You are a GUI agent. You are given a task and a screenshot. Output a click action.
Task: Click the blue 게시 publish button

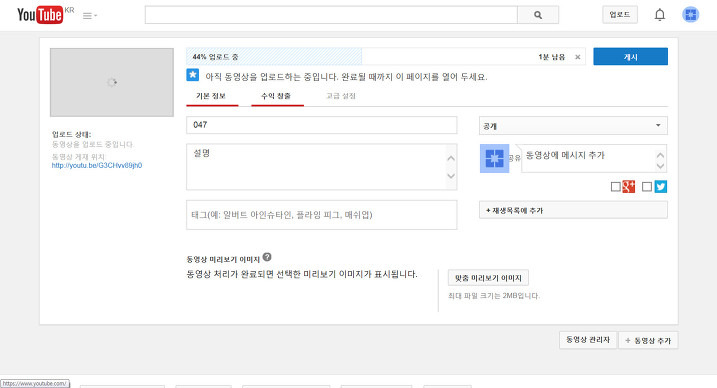coord(631,57)
